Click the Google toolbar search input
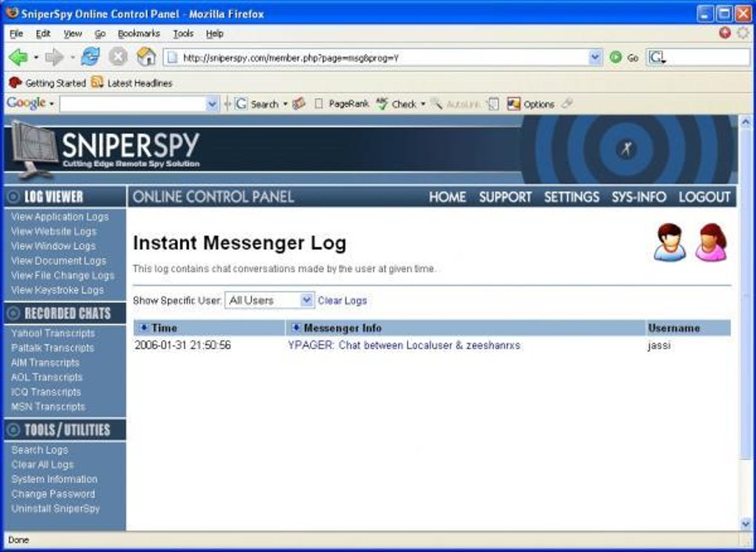The width and height of the screenshot is (756, 552). click(133, 104)
